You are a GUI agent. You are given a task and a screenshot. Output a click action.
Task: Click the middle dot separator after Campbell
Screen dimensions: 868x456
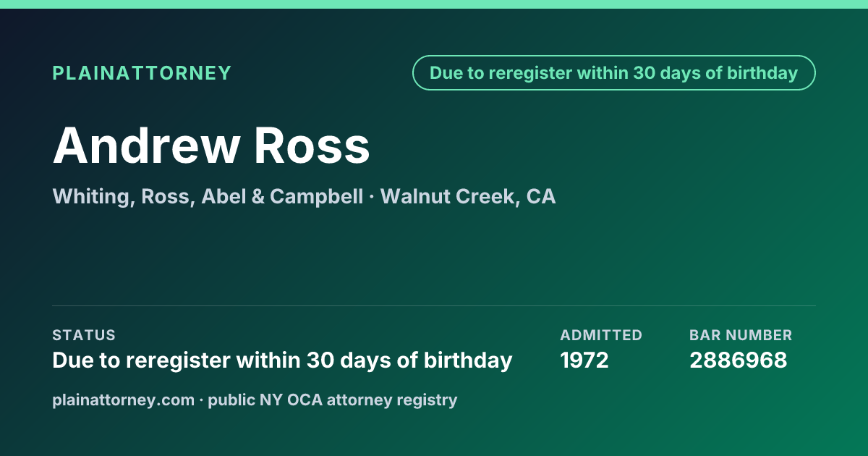coord(372,198)
